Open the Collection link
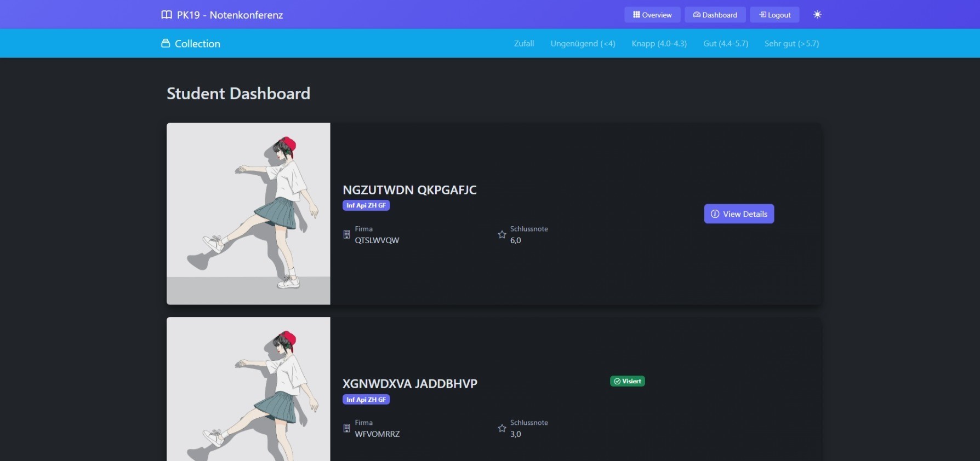980x461 pixels. click(x=191, y=44)
